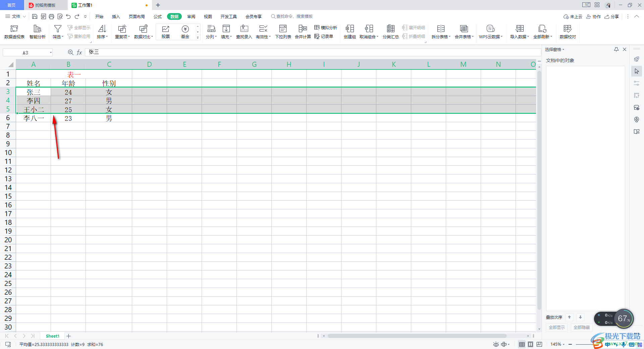644x349 pixels.
Task: Switch to page break preview in status bar
Action: [x=539, y=344]
